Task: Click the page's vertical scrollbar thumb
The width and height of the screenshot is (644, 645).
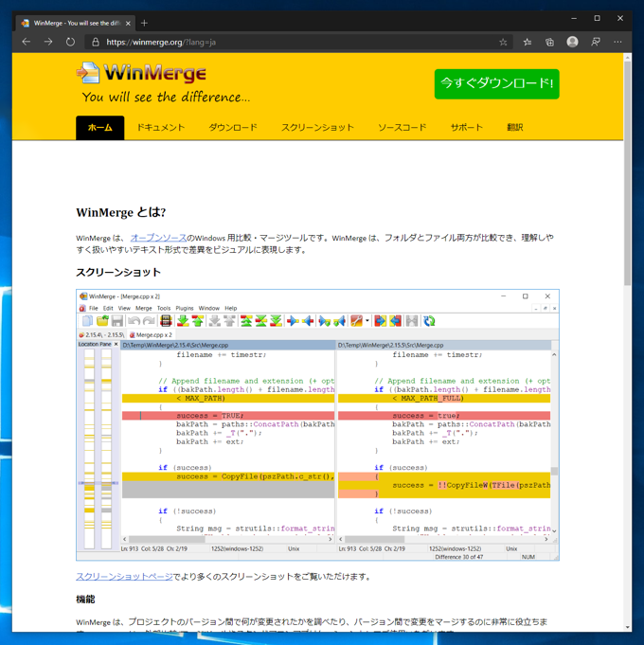Action: 627,172
